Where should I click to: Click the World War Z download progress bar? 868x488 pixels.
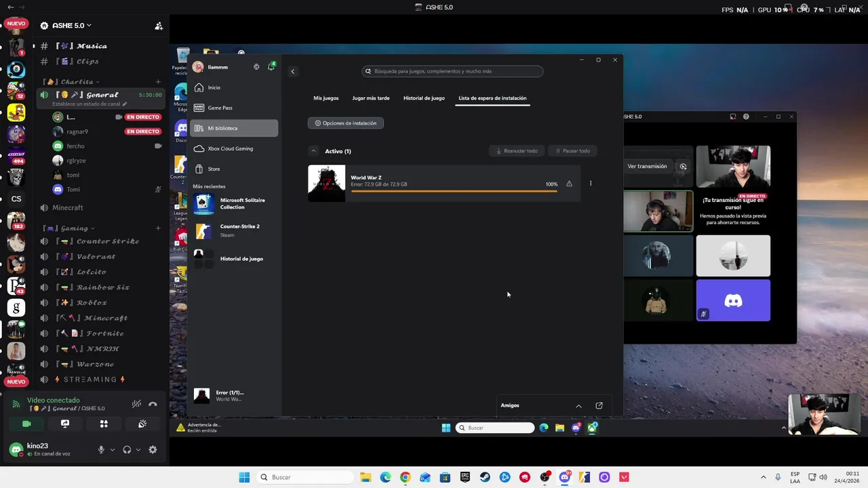454,192
